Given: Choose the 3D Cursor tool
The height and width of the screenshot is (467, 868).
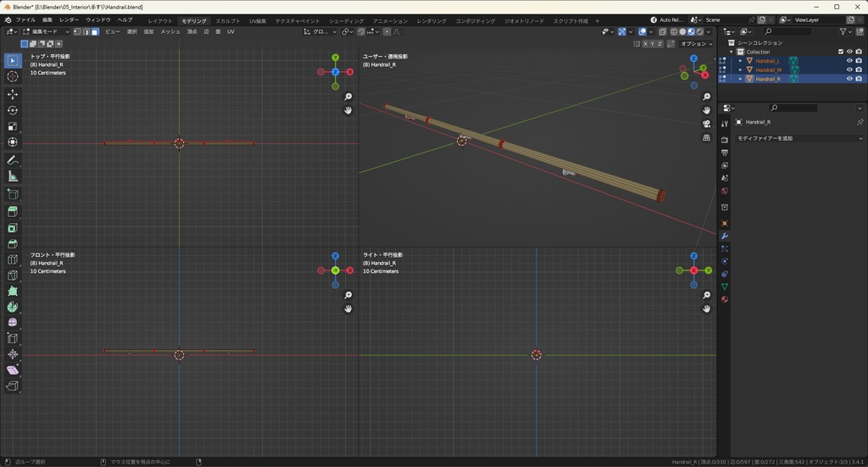Looking at the screenshot, I should 13,76.
